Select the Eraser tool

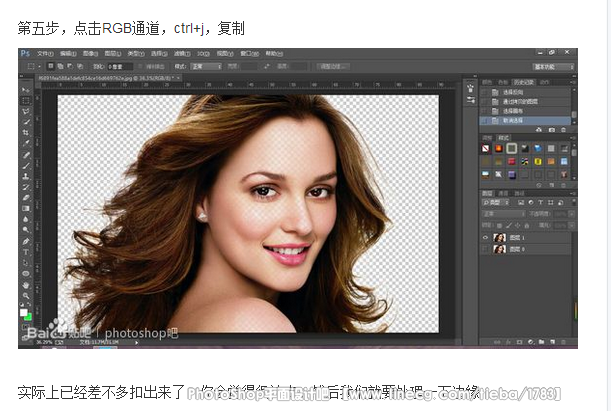coord(26,198)
